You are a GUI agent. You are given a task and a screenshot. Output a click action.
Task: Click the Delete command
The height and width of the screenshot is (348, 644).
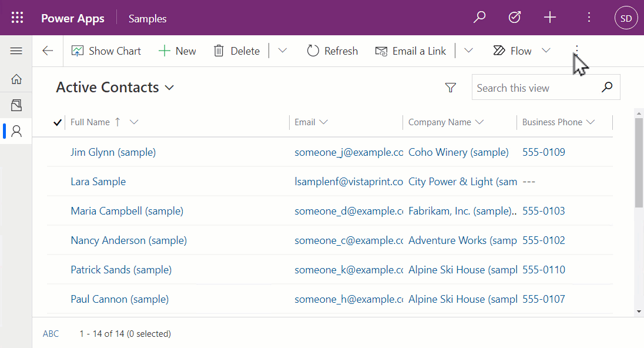237,51
